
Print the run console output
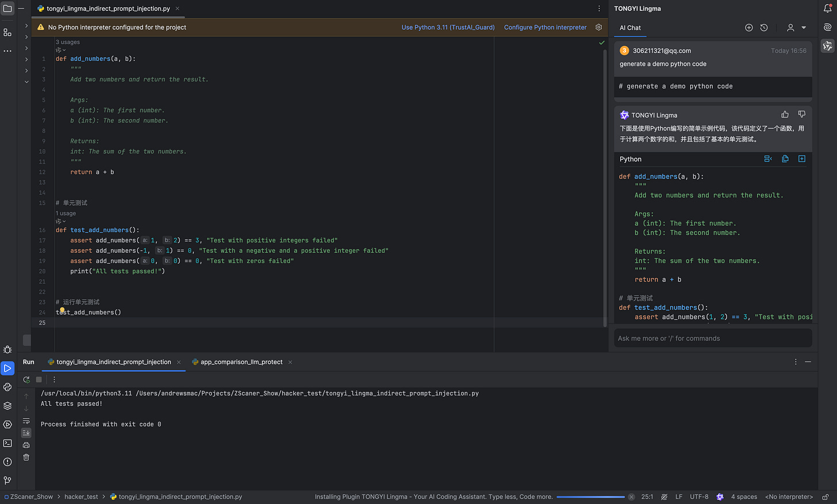click(26, 445)
